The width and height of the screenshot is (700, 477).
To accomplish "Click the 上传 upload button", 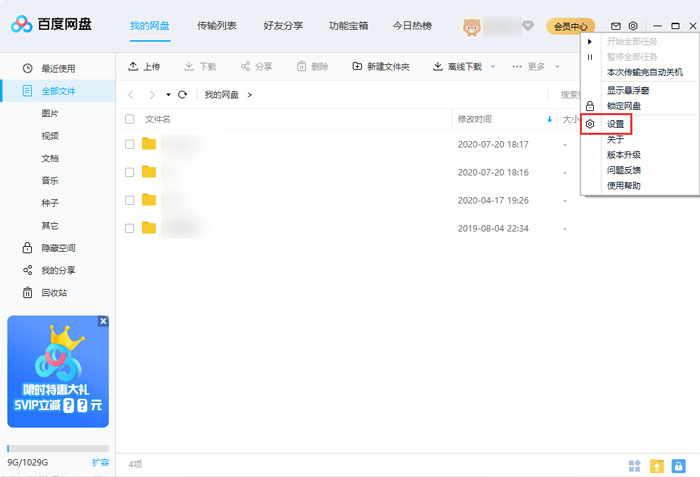I will coord(144,67).
